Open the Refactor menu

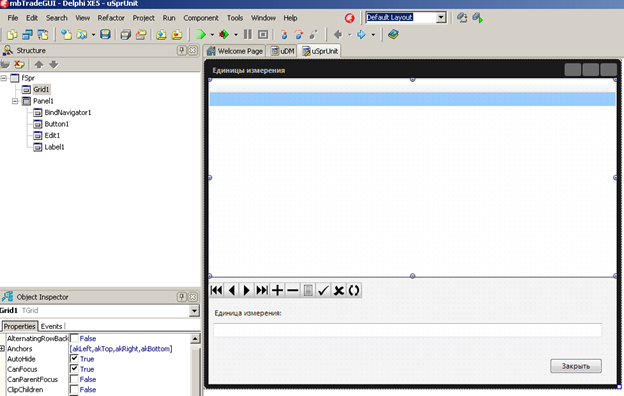(x=111, y=18)
